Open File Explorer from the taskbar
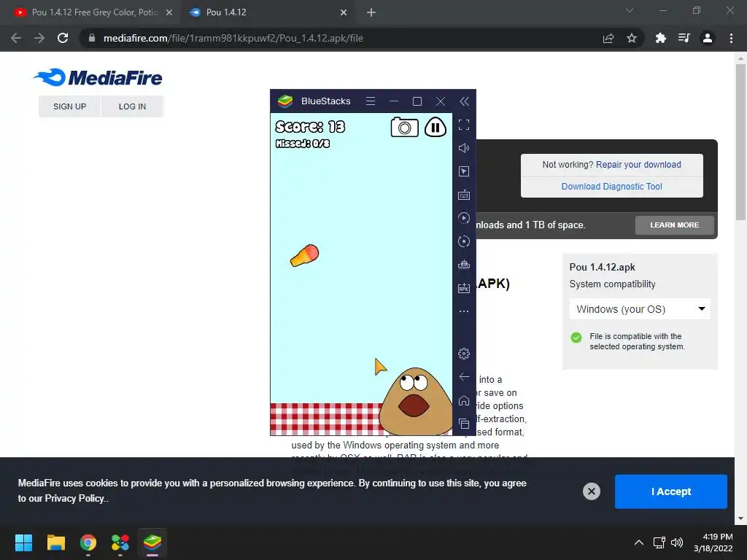This screenshot has height=560, width=747. click(x=55, y=542)
